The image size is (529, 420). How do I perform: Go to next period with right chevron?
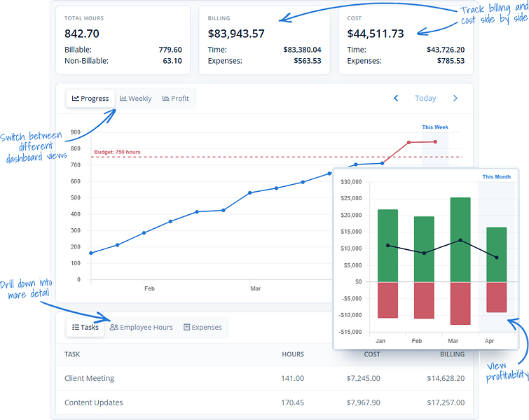pos(455,98)
